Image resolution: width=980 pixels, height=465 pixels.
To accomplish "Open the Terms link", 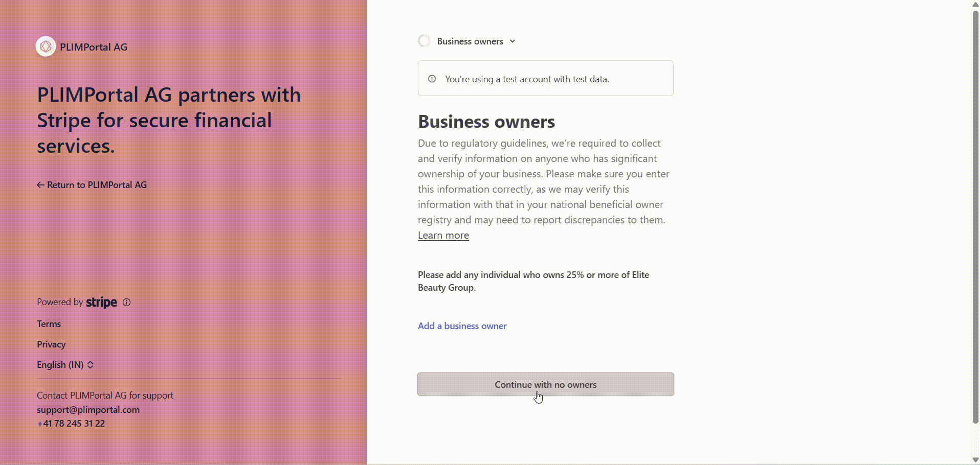I will pos(49,324).
